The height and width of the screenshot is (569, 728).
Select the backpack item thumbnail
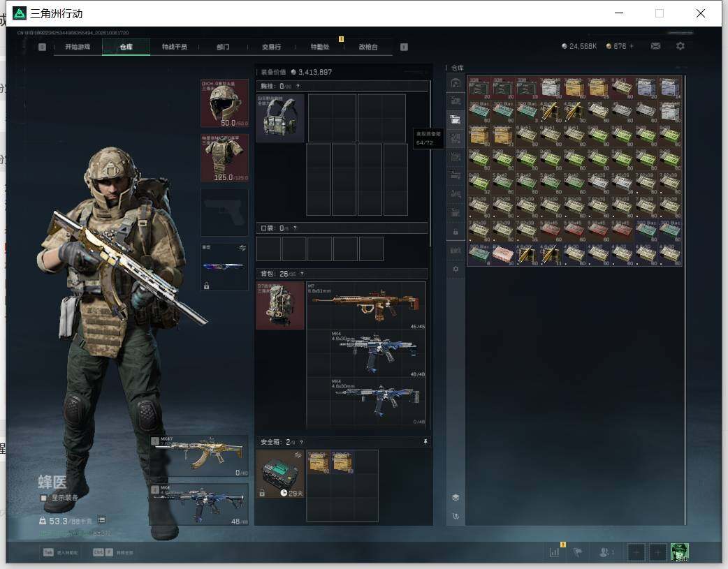(x=280, y=305)
